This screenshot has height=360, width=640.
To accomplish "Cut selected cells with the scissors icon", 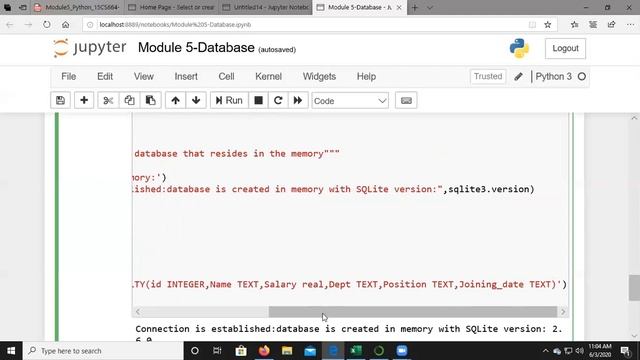I will pyautogui.click(x=108, y=100).
